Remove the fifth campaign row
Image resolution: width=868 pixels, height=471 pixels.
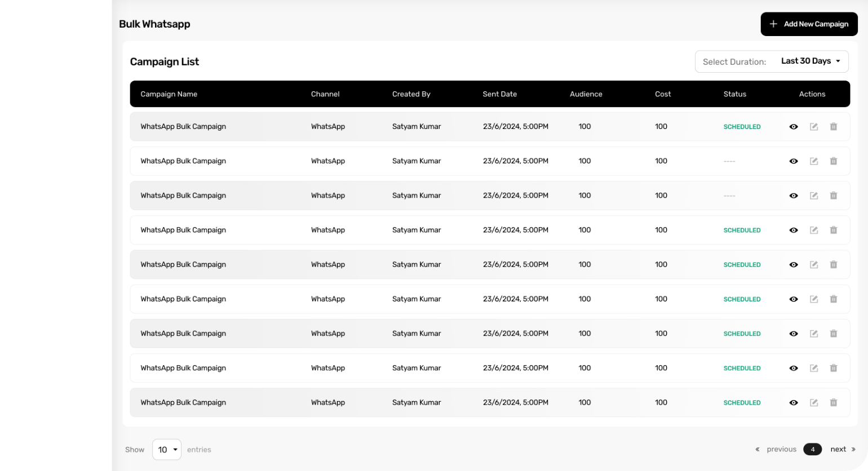coord(834,265)
